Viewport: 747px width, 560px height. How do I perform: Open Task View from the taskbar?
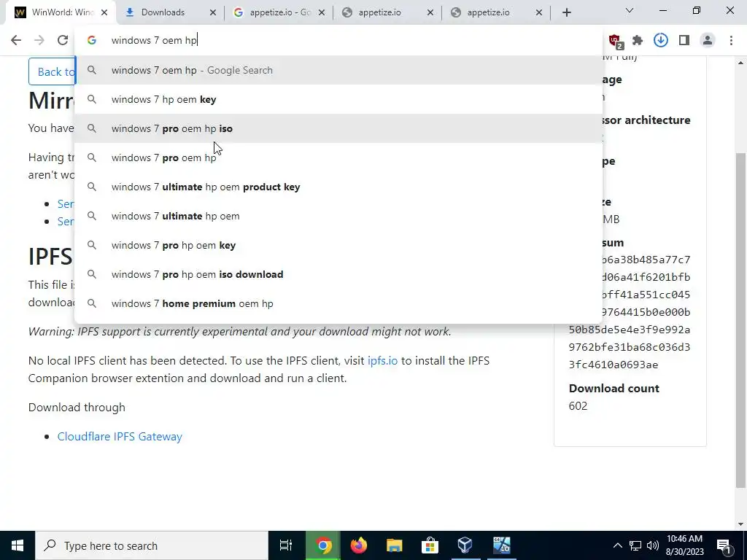pos(286,545)
